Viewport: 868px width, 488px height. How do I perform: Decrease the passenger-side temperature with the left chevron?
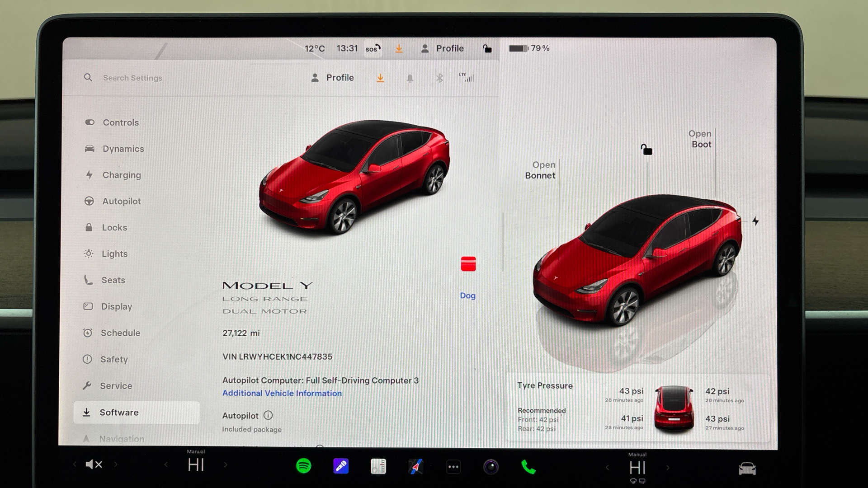click(x=607, y=468)
